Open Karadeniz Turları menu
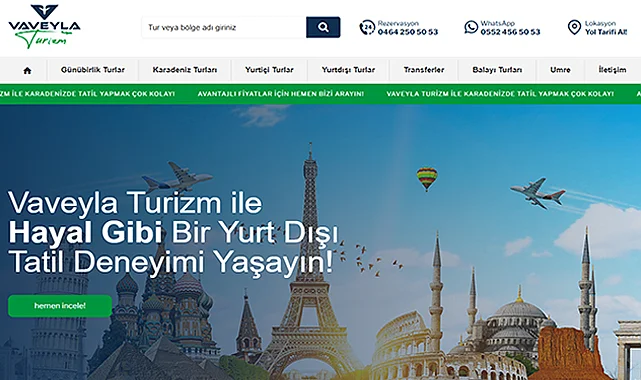 (x=185, y=70)
